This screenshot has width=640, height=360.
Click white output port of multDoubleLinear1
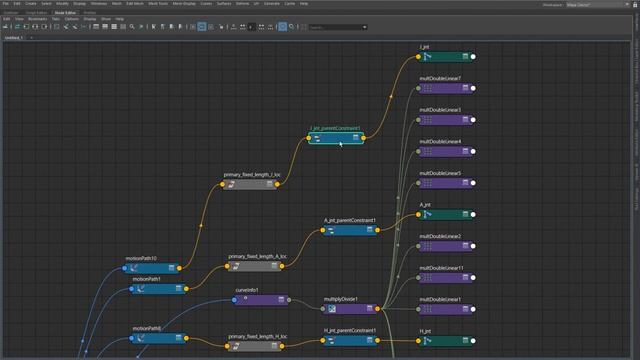[x=473, y=309]
